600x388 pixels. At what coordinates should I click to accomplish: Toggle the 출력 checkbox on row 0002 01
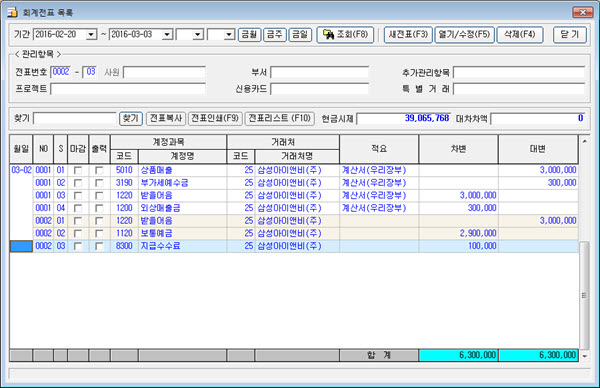pos(99,221)
